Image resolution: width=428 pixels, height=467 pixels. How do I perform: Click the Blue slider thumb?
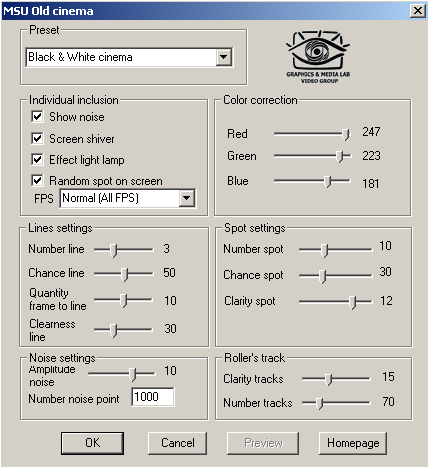328,182
